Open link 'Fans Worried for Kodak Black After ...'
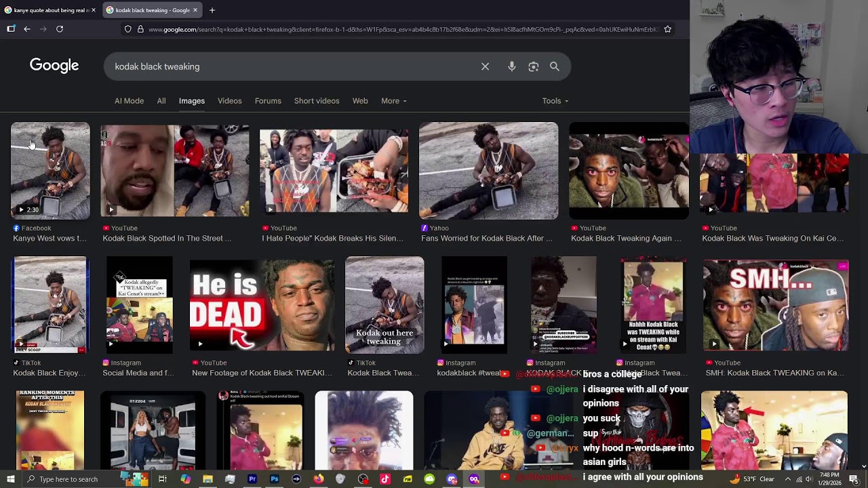 click(x=487, y=239)
